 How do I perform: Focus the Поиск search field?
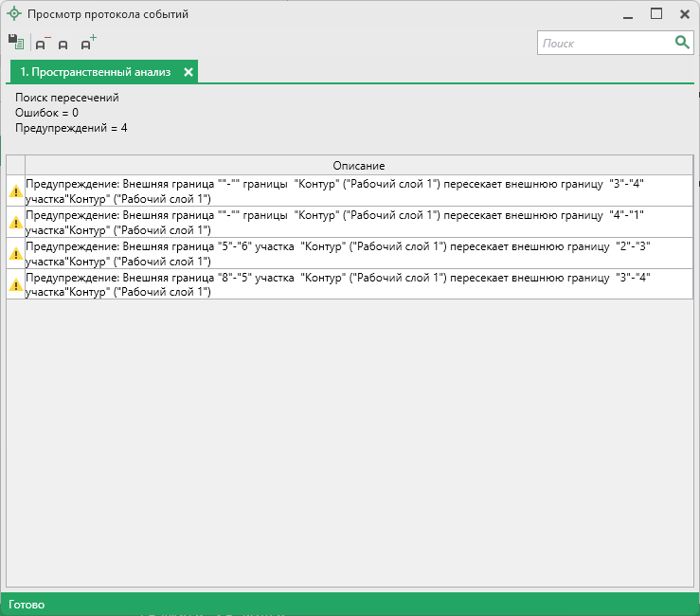pyautogui.click(x=604, y=43)
